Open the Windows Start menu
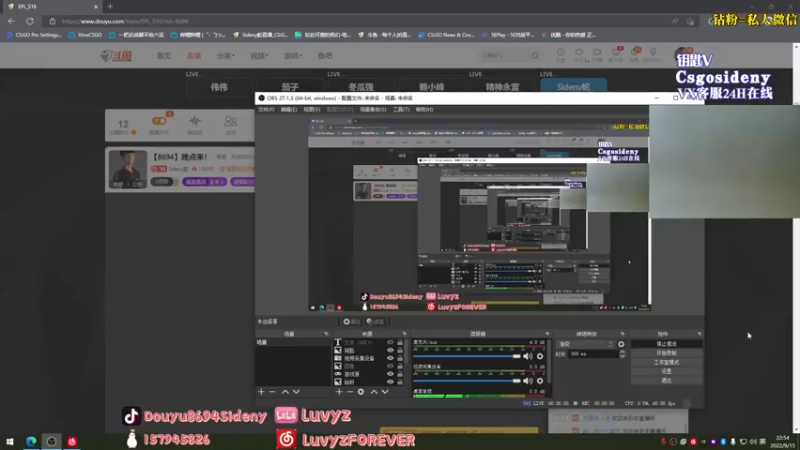Image resolution: width=800 pixels, height=450 pixels. [10, 441]
